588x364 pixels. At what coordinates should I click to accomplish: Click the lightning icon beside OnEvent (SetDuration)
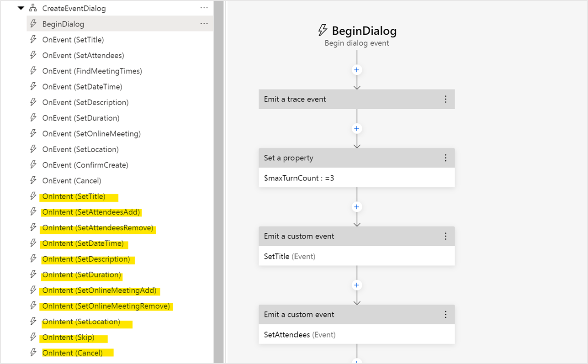pos(32,118)
